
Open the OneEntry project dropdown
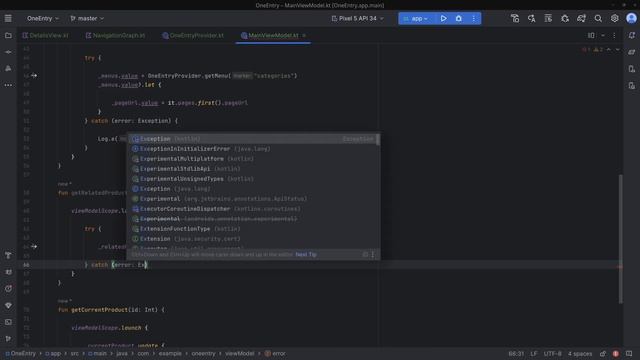pyautogui.click(x=42, y=18)
